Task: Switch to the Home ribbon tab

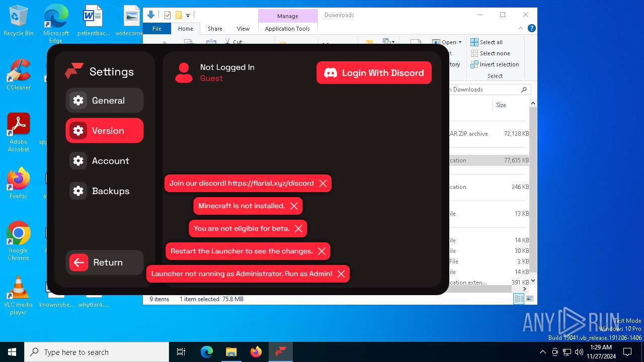Action: point(185,29)
